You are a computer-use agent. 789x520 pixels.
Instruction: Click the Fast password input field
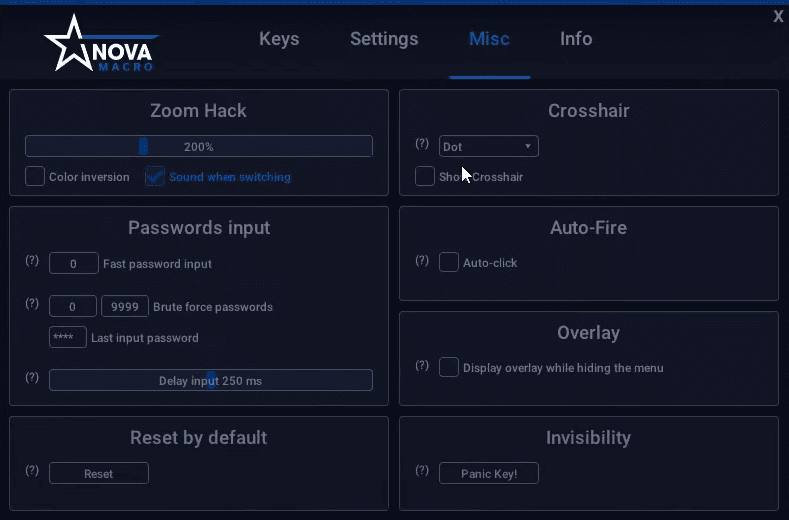(74, 264)
